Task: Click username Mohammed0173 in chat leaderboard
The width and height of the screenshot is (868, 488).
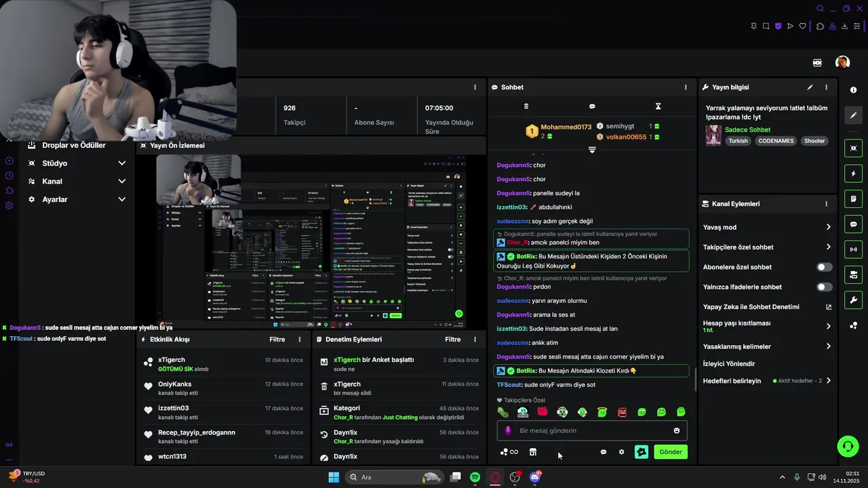Action: (566, 127)
